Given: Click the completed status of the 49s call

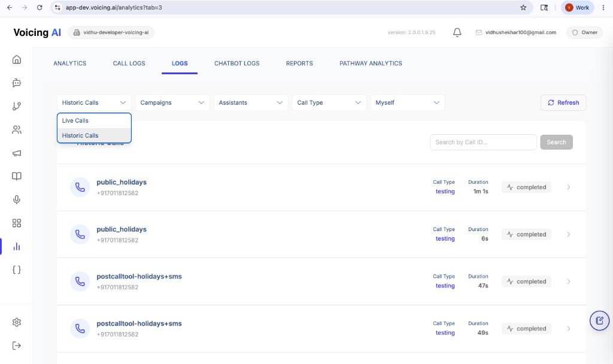Looking at the screenshot, I should point(527,329).
